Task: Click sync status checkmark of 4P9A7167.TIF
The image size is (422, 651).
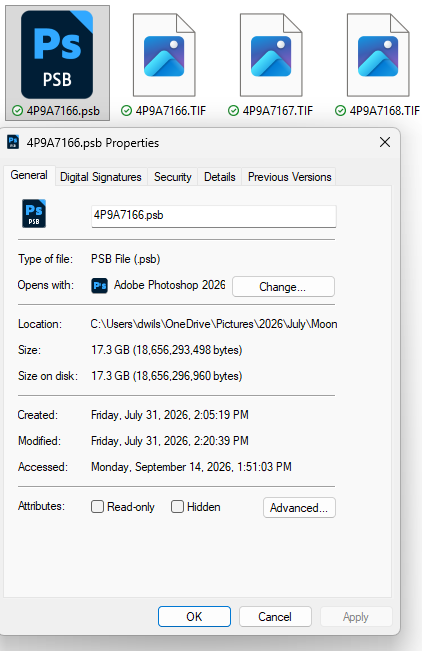Action: [x=233, y=110]
